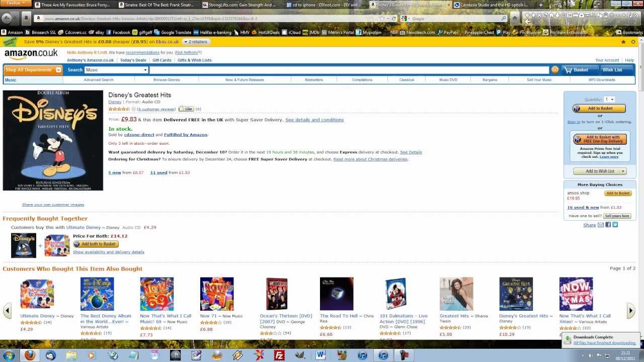Open Today's Deals link
This screenshot has width=644, height=362.
133,60
